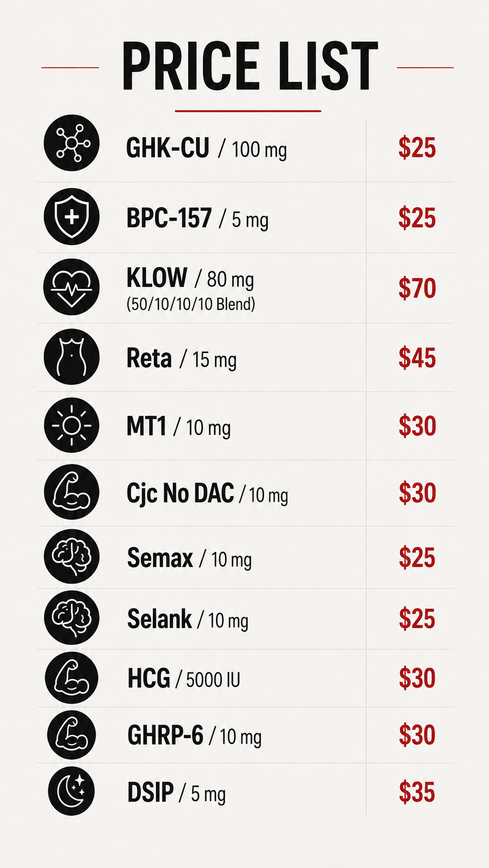Click the heartbeat icon next to KLOW
489x868 pixels.
(x=72, y=287)
